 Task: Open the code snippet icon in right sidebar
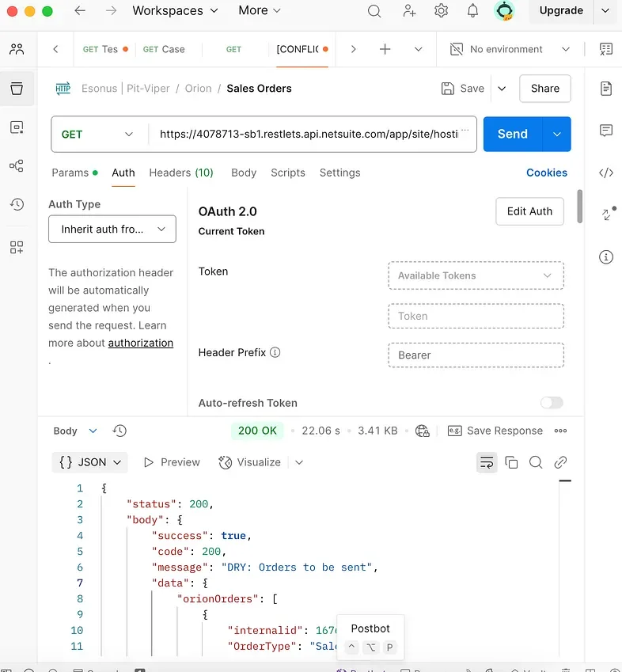606,173
